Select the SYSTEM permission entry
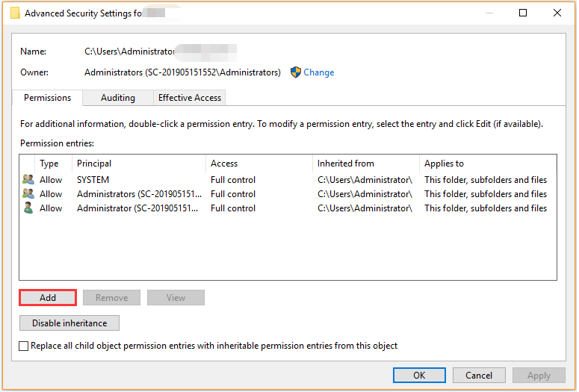This screenshot has width=579, height=392. 93,180
